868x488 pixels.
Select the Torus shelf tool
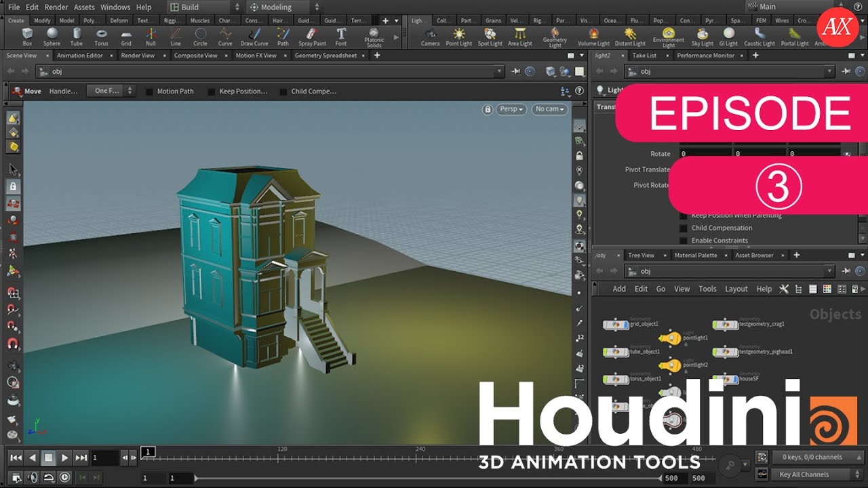[101, 37]
